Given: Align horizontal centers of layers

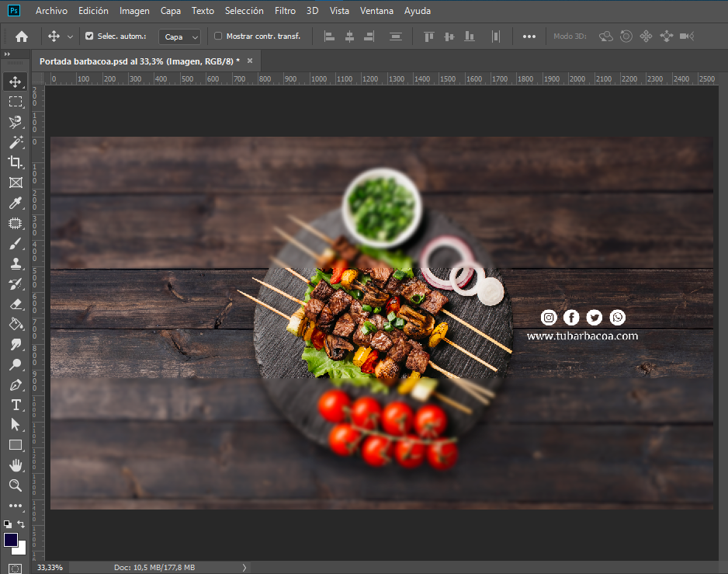Looking at the screenshot, I should point(349,37).
